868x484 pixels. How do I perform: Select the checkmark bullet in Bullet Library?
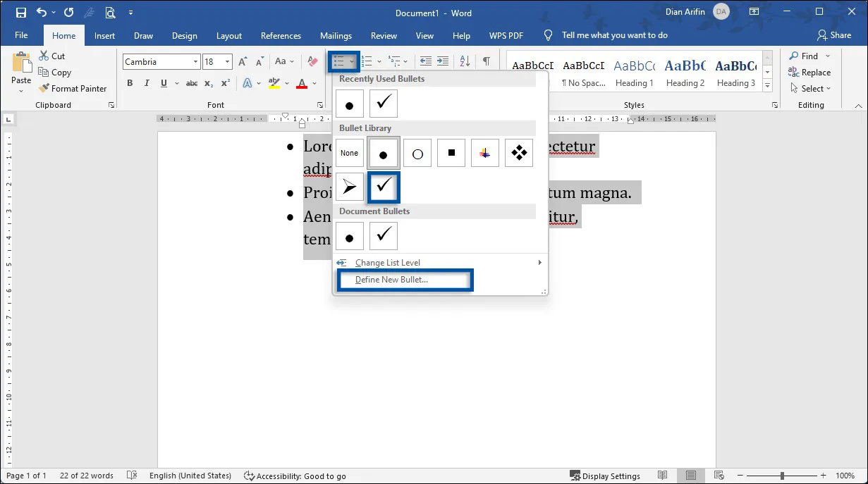pyautogui.click(x=384, y=187)
